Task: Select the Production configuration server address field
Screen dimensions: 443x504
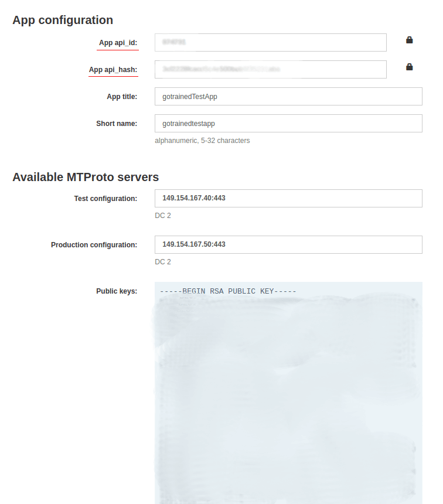Action: tap(288, 244)
